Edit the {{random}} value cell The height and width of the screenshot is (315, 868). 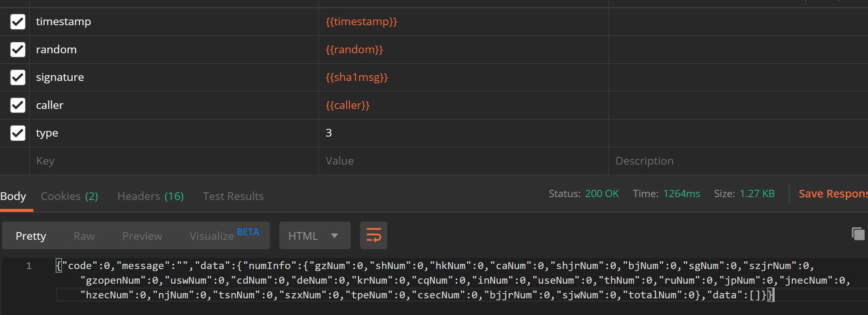[x=464, y=50]
